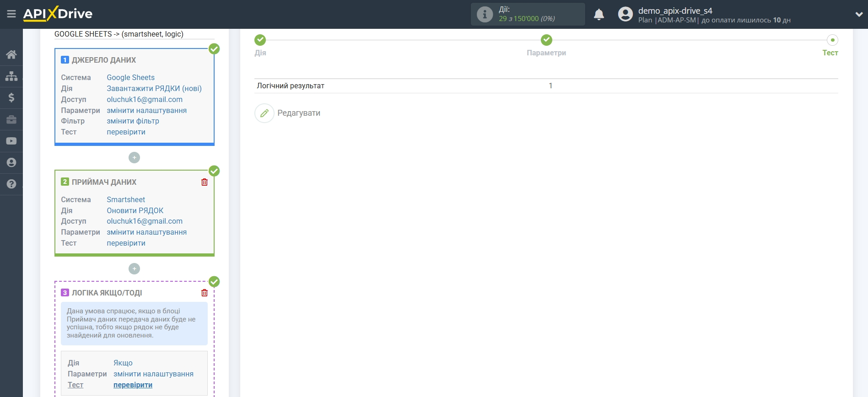The width and height of the screenshot is (868, 397).
Task: Go to the Параметри step
Action: (x=546, y=53)
